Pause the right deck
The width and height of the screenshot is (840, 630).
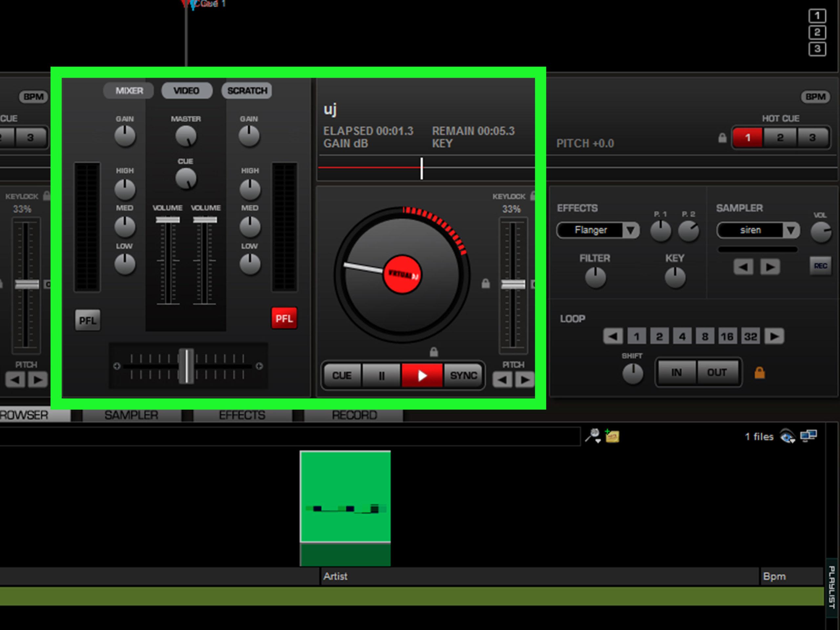[381, 375]
